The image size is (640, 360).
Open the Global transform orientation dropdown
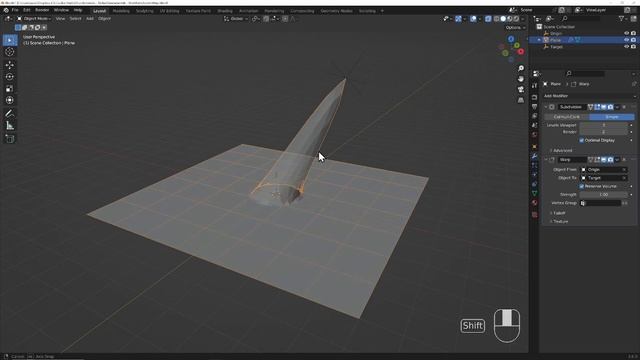coord(236,19)
